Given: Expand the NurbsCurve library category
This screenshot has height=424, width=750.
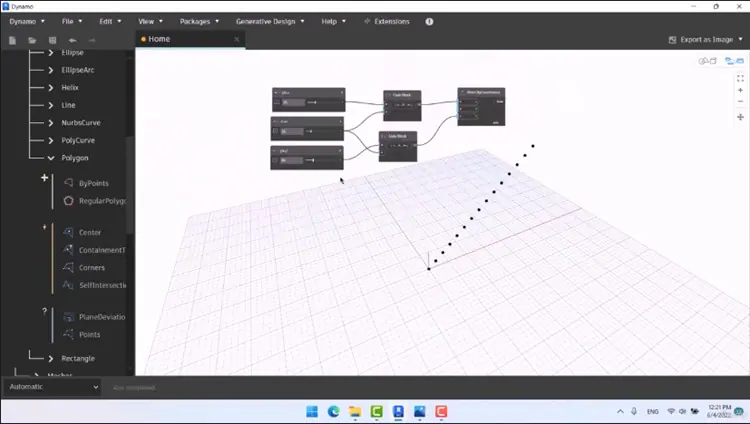Looking at the screenshot, I should click(51, 123).
